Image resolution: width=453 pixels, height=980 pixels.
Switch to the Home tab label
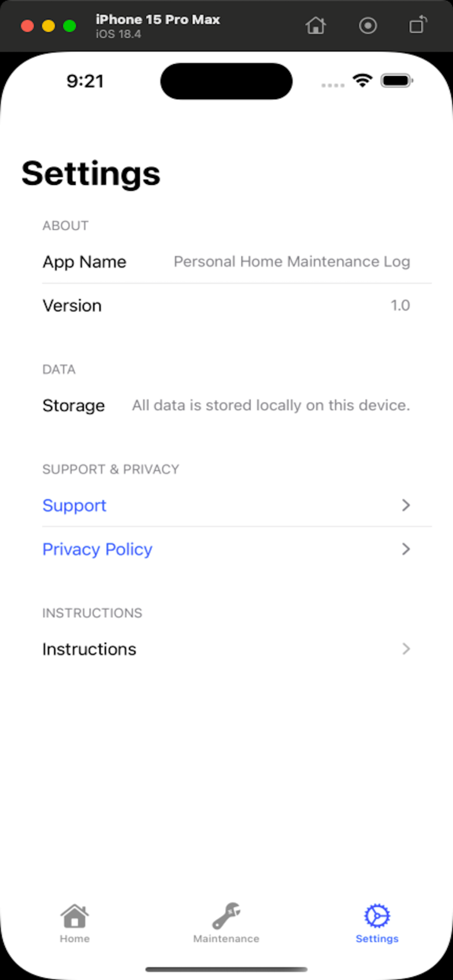pyautogui.click(x=75, y=939)
